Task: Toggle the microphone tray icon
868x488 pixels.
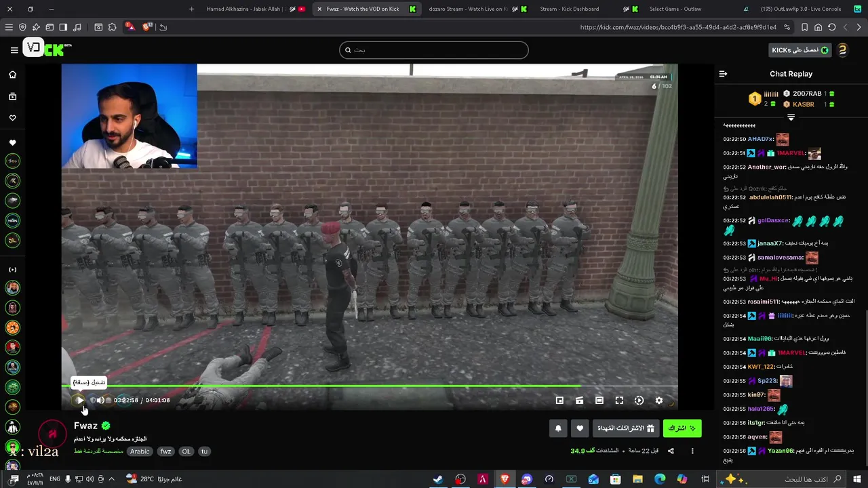Action: click(68, 479)
